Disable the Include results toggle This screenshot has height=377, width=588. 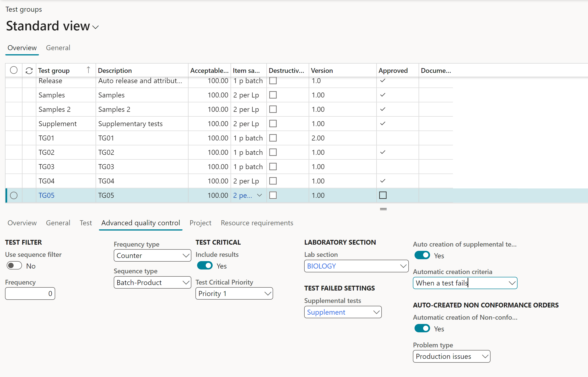click(x=205, y=266)
